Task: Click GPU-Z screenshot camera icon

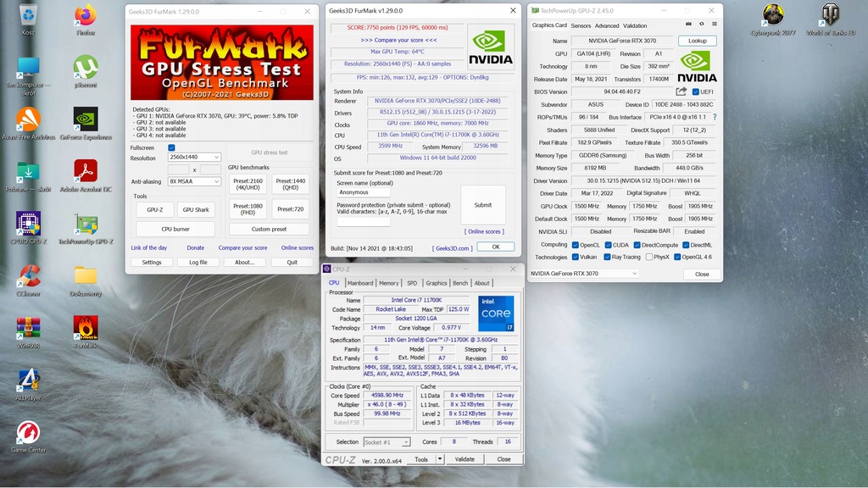Action: tap(688, 25)
